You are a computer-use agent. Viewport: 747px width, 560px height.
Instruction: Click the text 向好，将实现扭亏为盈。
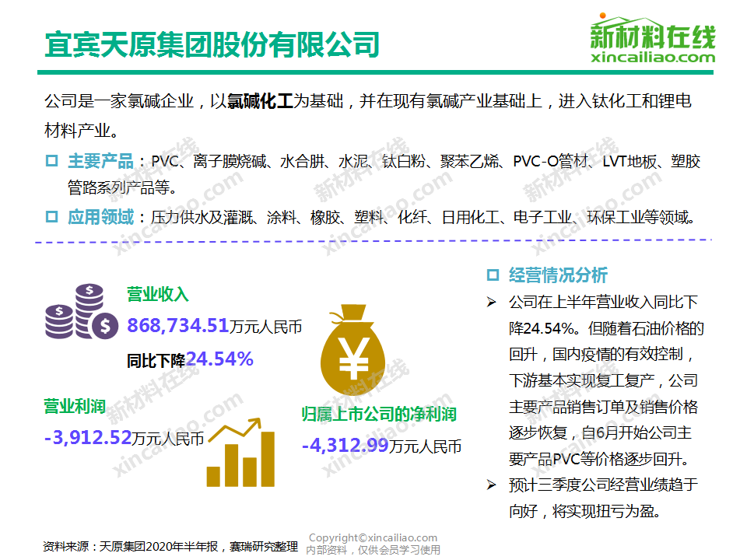coord(585,511)
